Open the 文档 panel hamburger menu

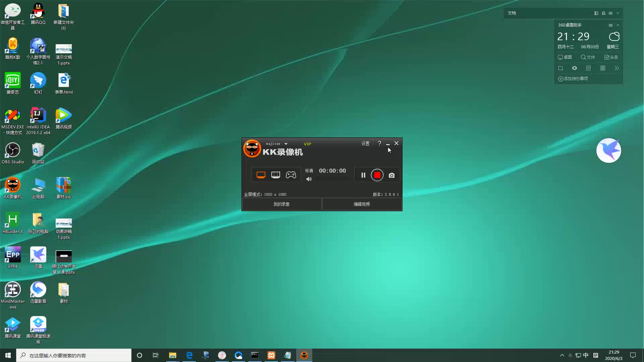click(x=610, y=13)
